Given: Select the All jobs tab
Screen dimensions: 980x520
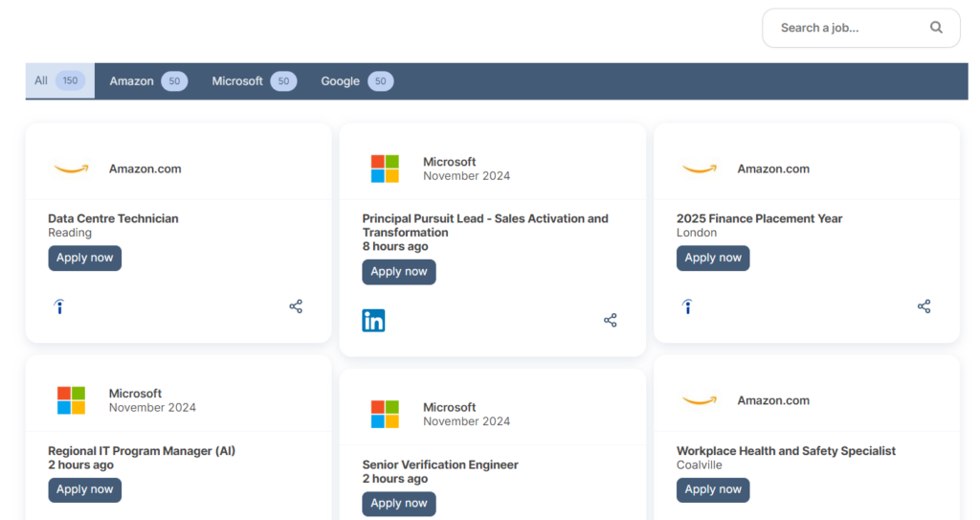Looking at the screenshot, I should pos(60,80).
